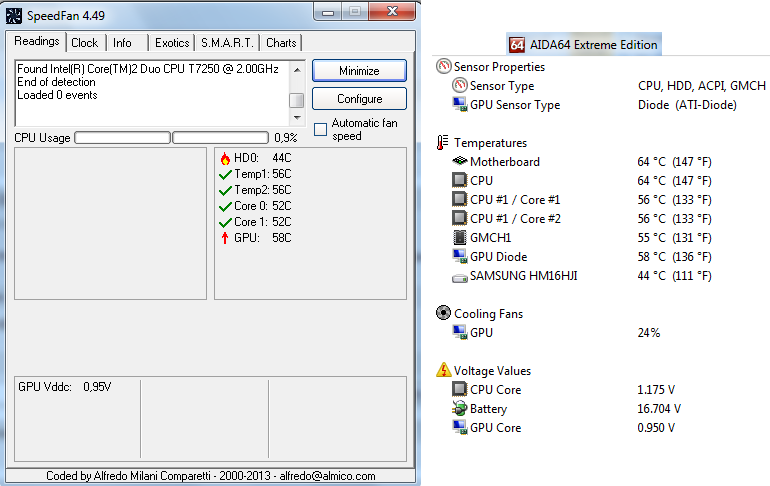Click the Cooling Fans fan icon

pyautogui.click(x=443, y=313)
